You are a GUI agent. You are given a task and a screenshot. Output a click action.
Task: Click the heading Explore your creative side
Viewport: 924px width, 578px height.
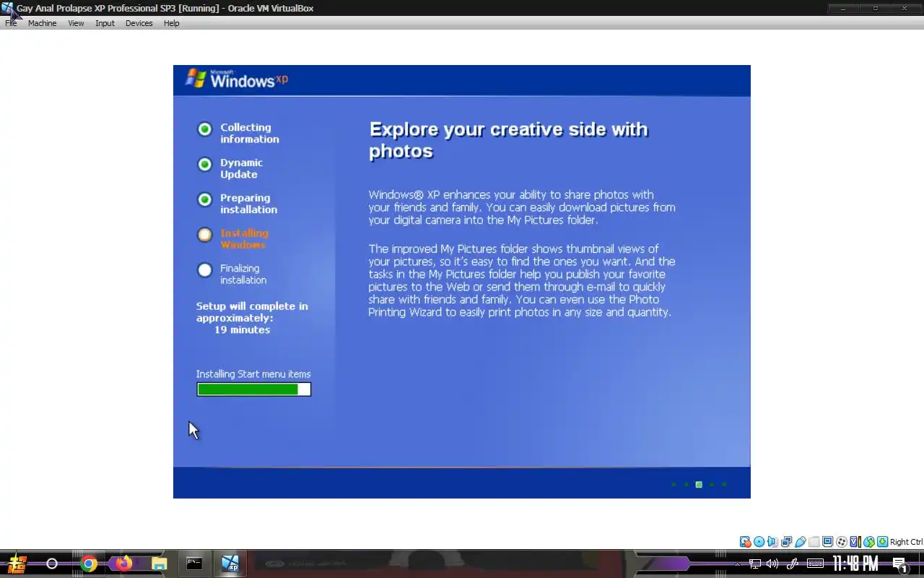[x=508, y=140]
